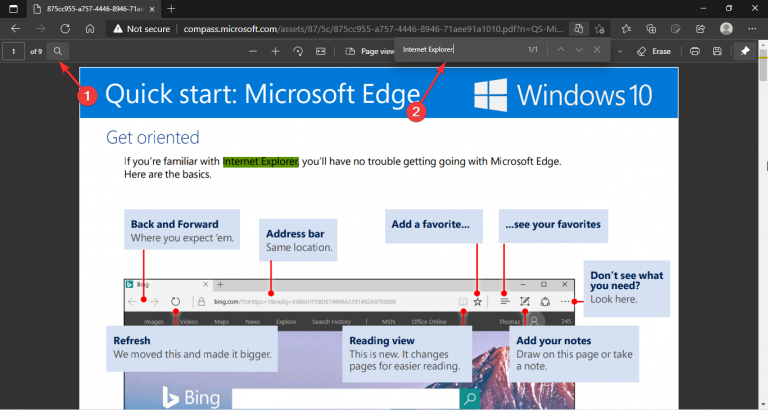
Task: Reload the current page
Action: 65,29
